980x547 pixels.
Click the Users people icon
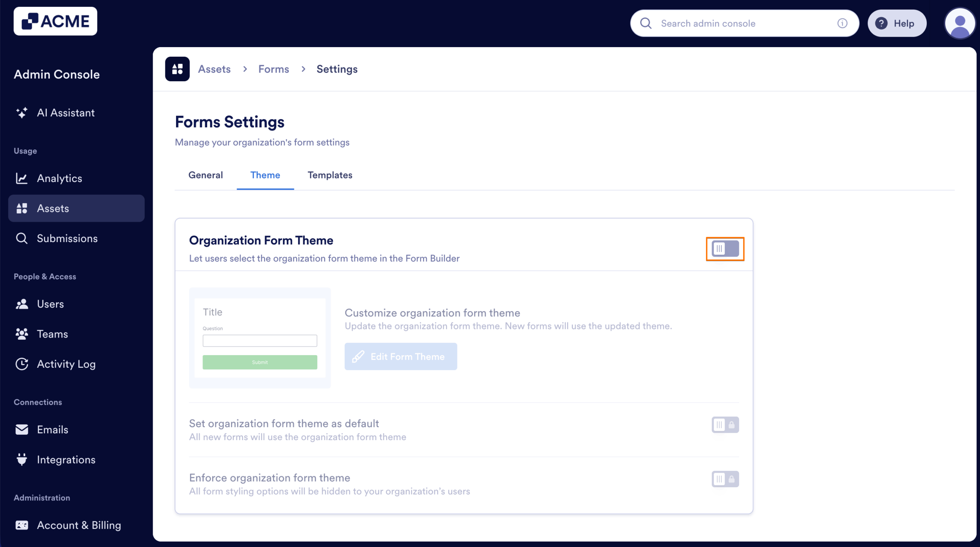[x=22, y=304]
